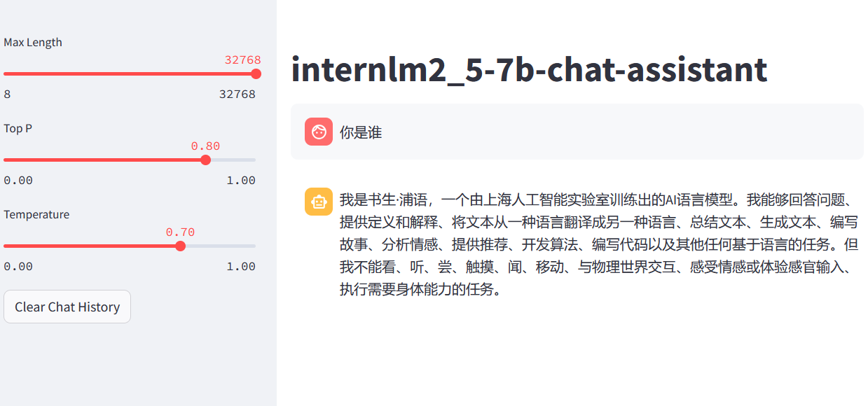Click the Max Length label text

click(x=33, y=42)
